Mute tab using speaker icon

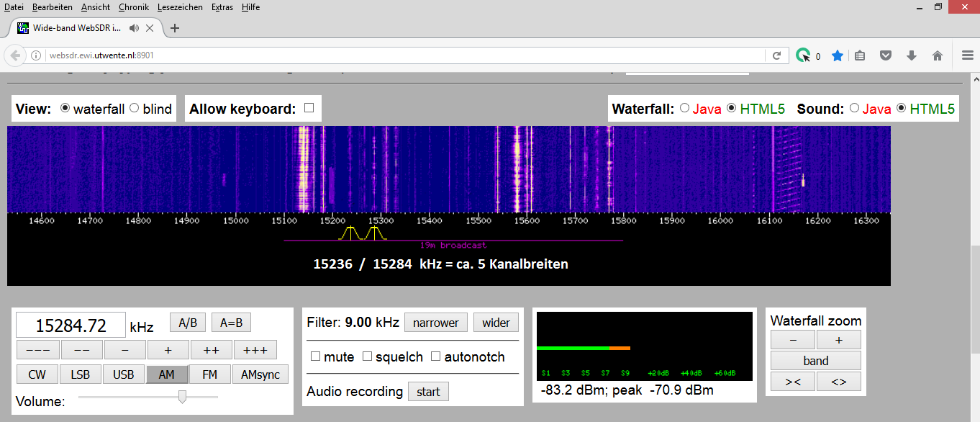134,28
